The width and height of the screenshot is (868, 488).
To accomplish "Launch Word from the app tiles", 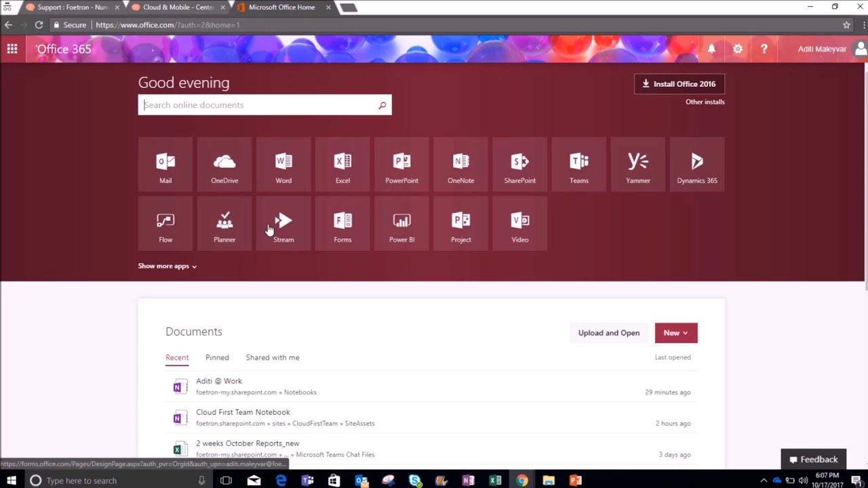I will [x=283, y=165].
